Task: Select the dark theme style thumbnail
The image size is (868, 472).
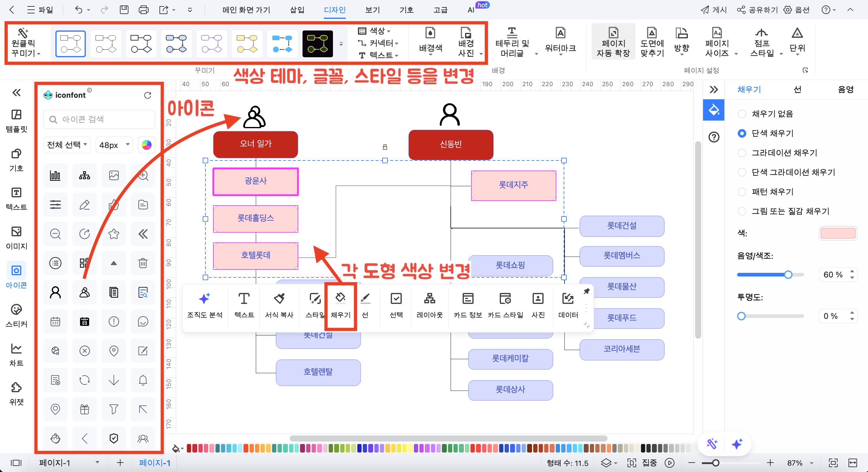Action: [317, 44]
